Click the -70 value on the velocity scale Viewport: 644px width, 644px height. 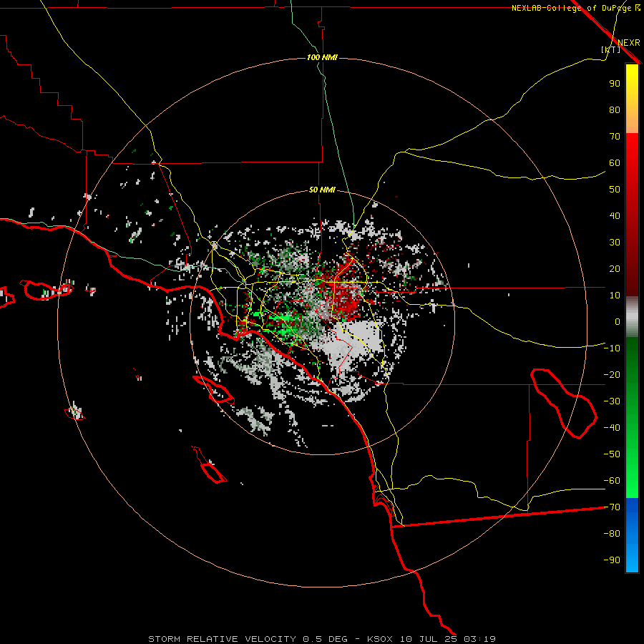tap(612, 507)
